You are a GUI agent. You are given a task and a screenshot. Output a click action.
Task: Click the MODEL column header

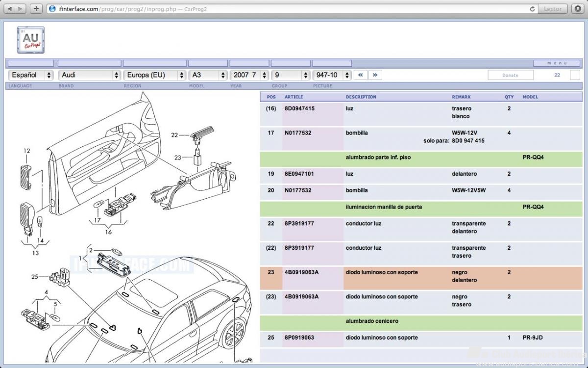(x=530, y=97)
